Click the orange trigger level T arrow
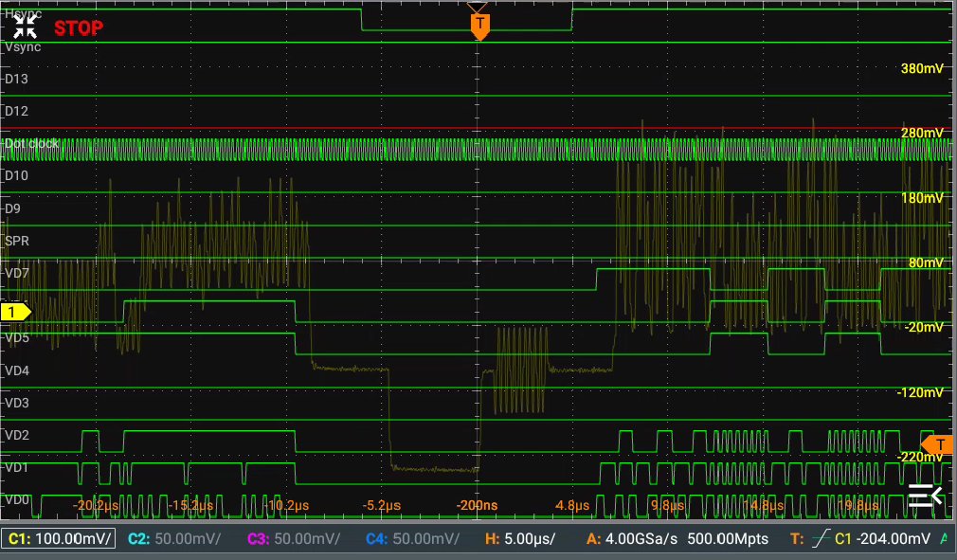 [x=937, y=444]
